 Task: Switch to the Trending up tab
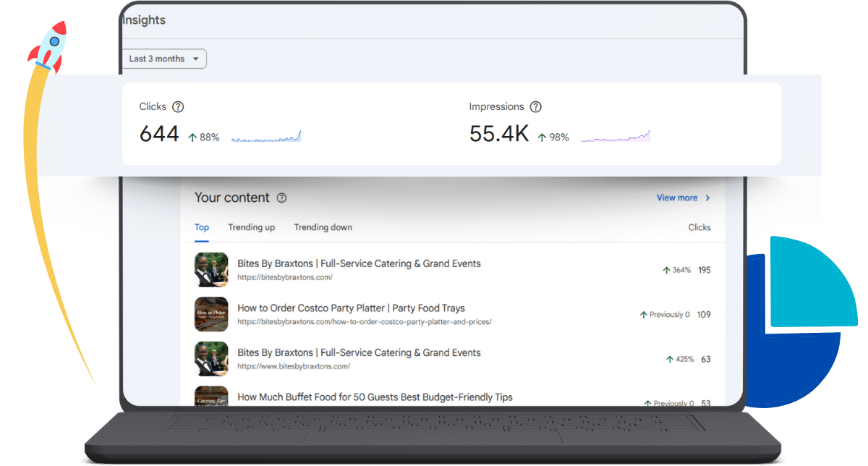251,227
